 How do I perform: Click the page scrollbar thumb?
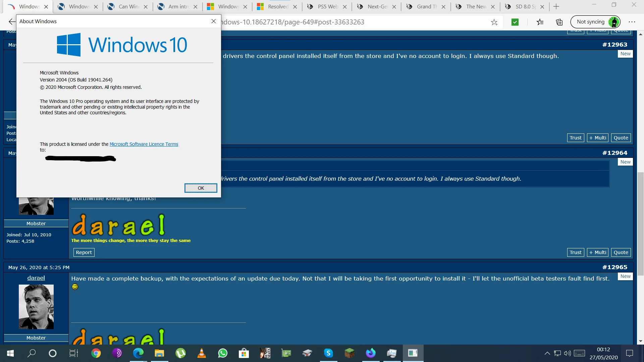pos(641,224)
